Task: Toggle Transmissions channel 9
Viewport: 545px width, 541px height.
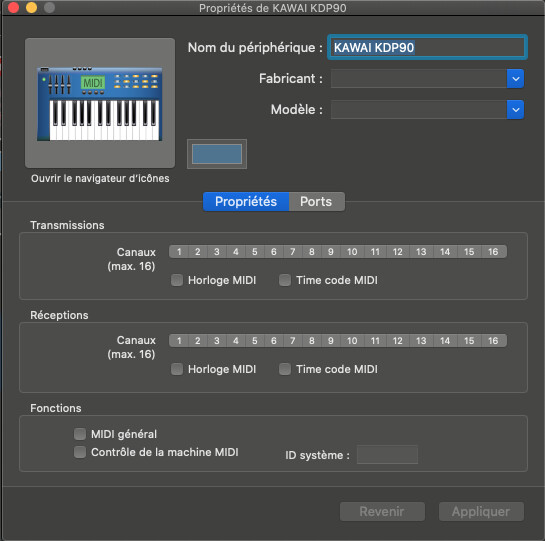Action: (331, 252)
